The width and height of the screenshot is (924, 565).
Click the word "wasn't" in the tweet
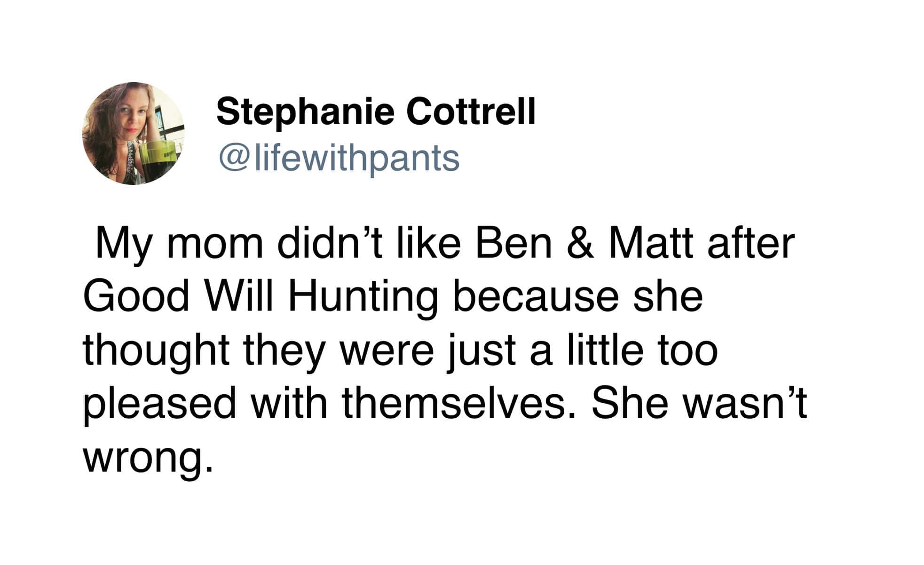pyautogui.click(x=745, y=404)
